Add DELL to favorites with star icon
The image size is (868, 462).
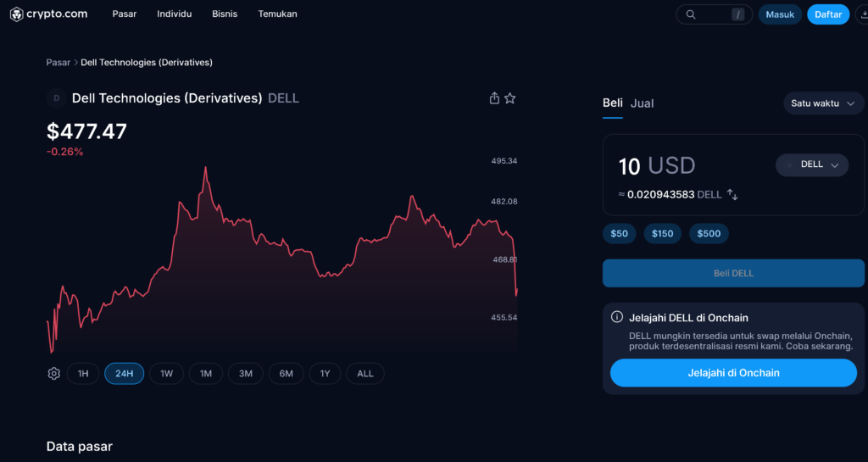click(x=509, y=98)
